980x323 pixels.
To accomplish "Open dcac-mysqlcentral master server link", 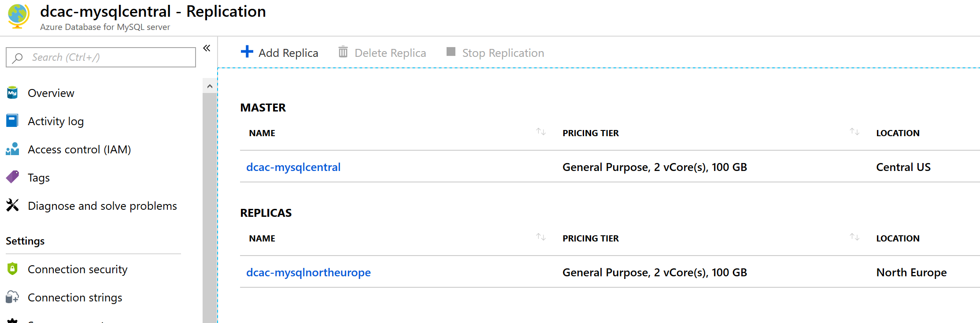I will [293, 167].
